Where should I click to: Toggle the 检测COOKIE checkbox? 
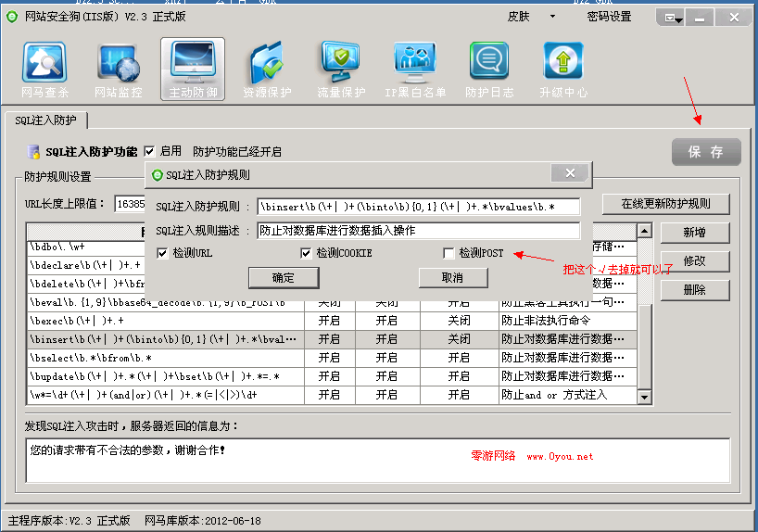click(x=306, y=253)
